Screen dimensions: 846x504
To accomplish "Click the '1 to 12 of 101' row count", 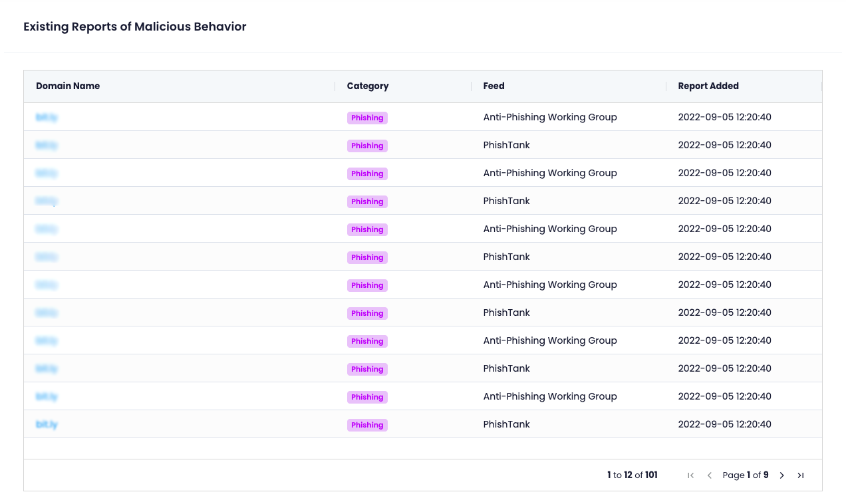I will point(632,475).
